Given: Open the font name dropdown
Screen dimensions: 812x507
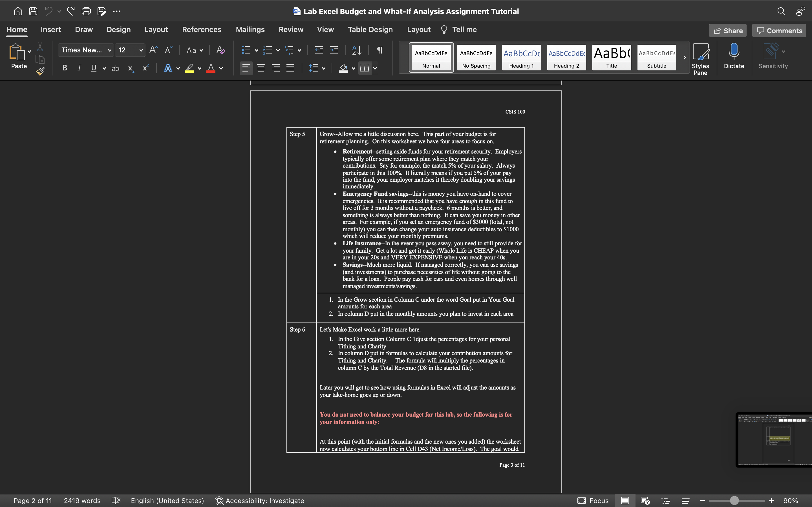Looking at the screenshot, I should click(x=109, y=50).
